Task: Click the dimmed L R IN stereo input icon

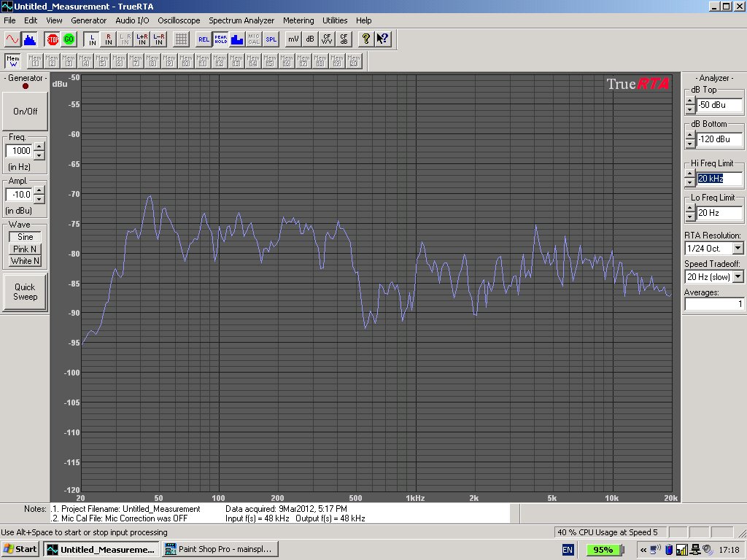Action: pos(125,39)
